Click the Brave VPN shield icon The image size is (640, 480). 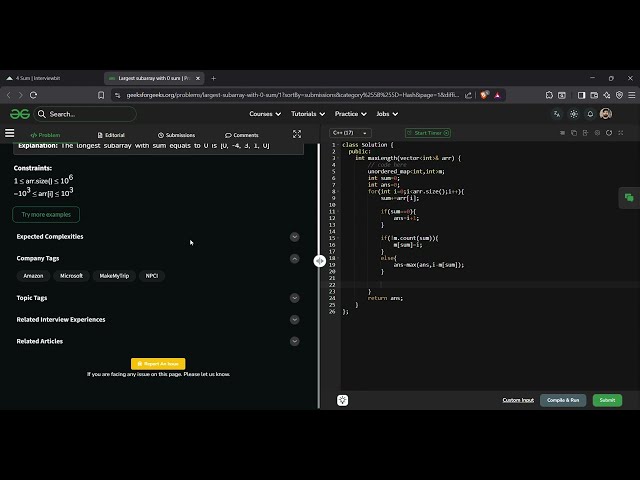(619, 95)
